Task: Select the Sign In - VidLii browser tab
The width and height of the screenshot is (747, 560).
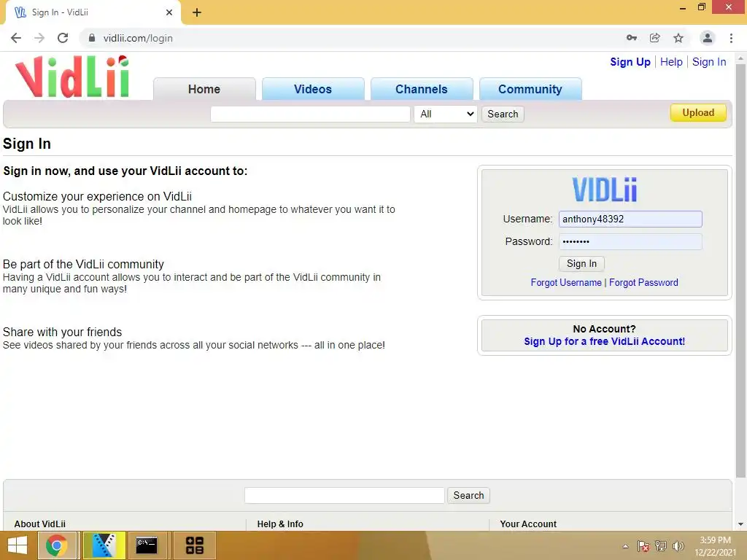Action: pos(93,12)
